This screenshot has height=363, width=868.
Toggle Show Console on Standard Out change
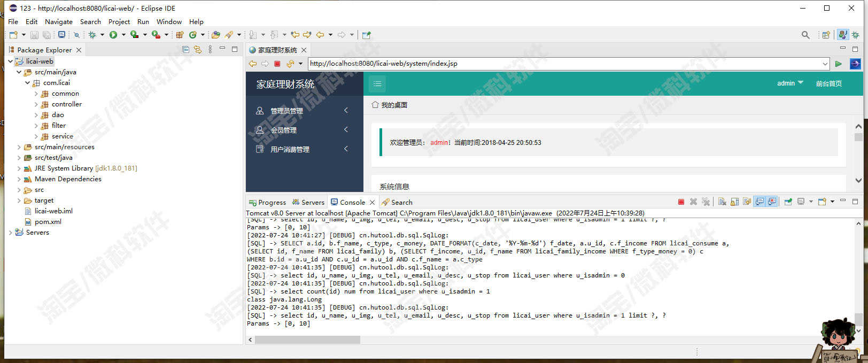tap(759, 202)
